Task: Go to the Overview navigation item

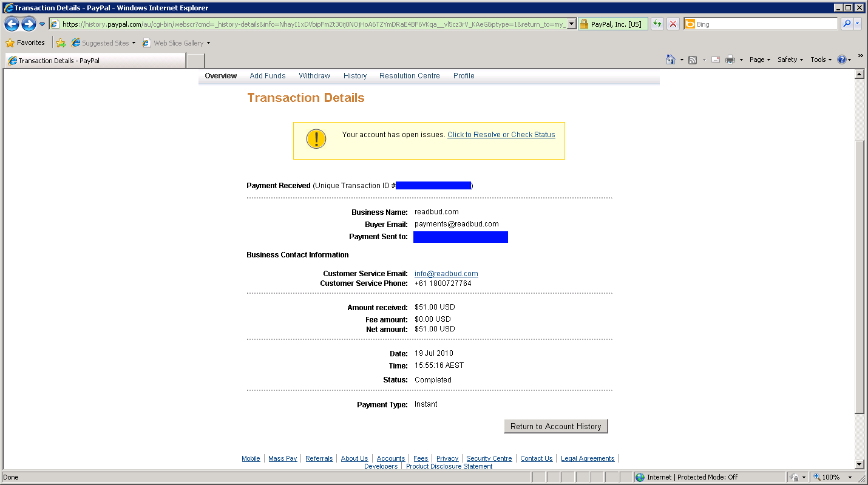Action: pyautogui.click(x=221, y=76)
